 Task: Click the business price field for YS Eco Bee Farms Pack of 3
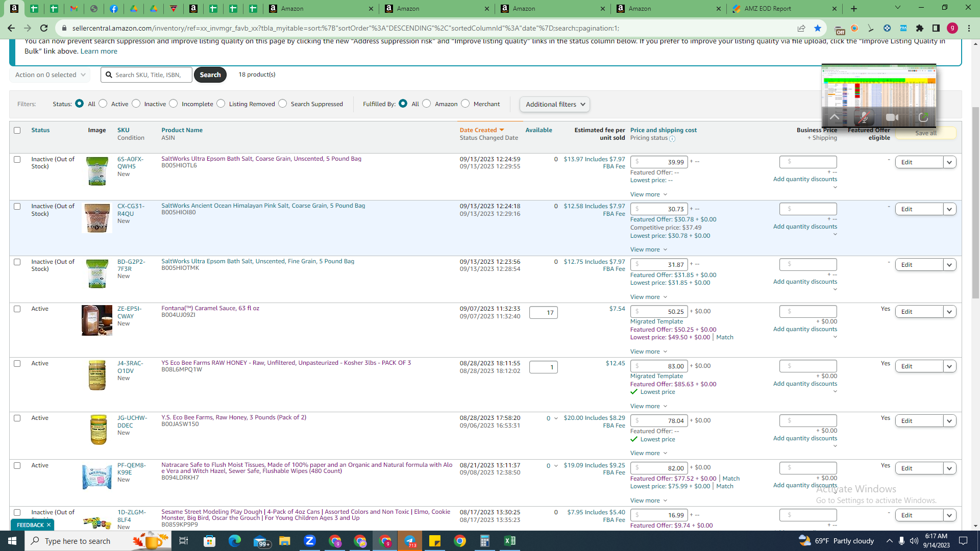tap(808, 366)
